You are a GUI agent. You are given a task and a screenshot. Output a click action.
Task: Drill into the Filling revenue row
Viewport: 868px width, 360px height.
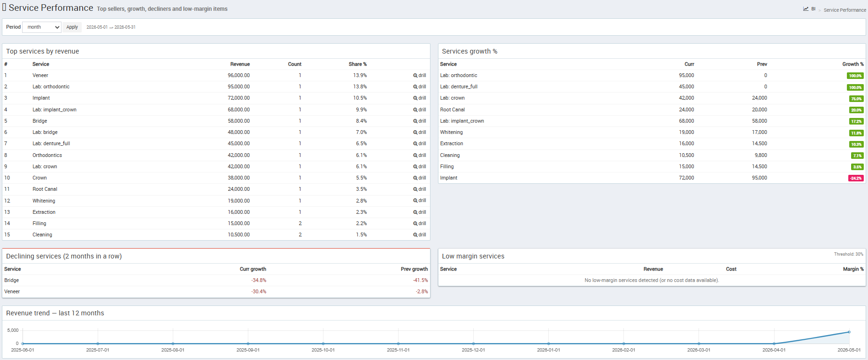tap(420, 223)
